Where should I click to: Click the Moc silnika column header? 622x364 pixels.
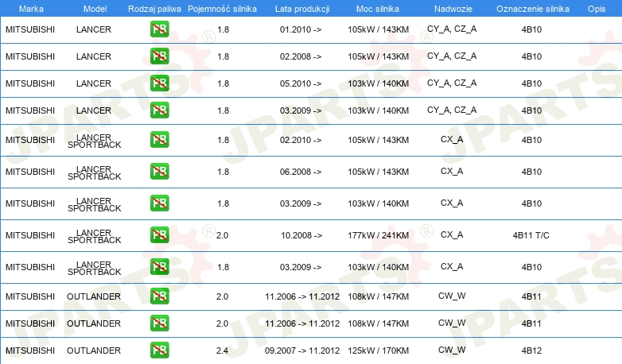tap(378, 9)
